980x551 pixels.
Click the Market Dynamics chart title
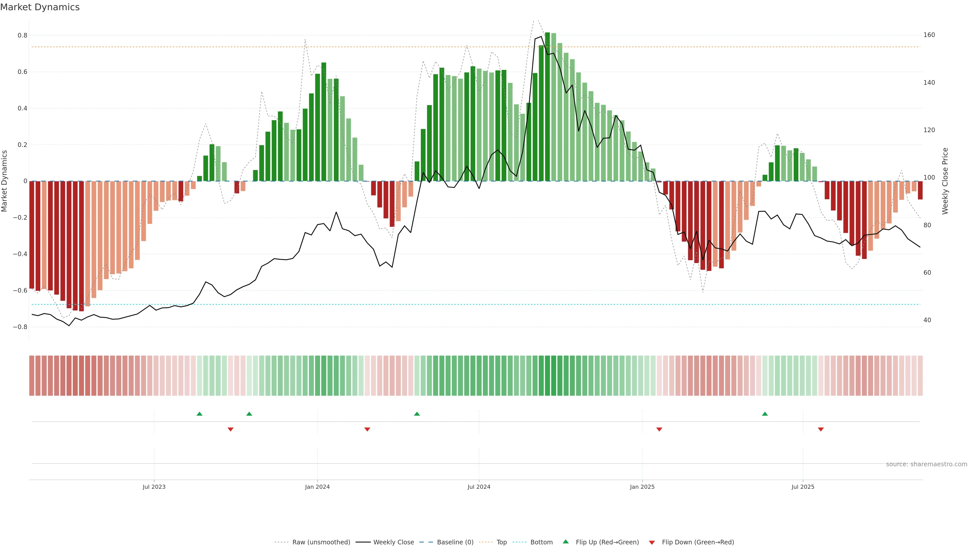[x=40, y=7]
